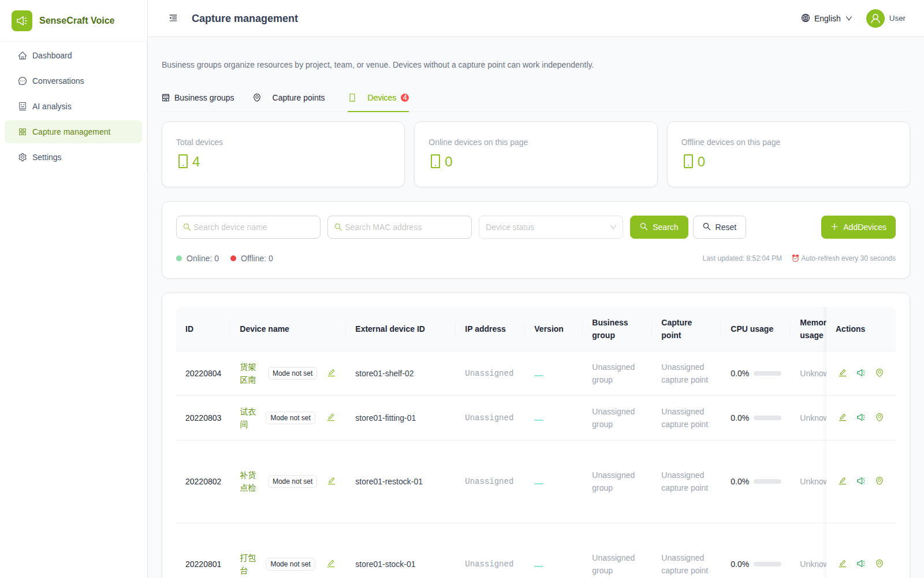Screen dimensions: 924x578
Task: Switch to the Capture points tab
Action: click(289, 98)
